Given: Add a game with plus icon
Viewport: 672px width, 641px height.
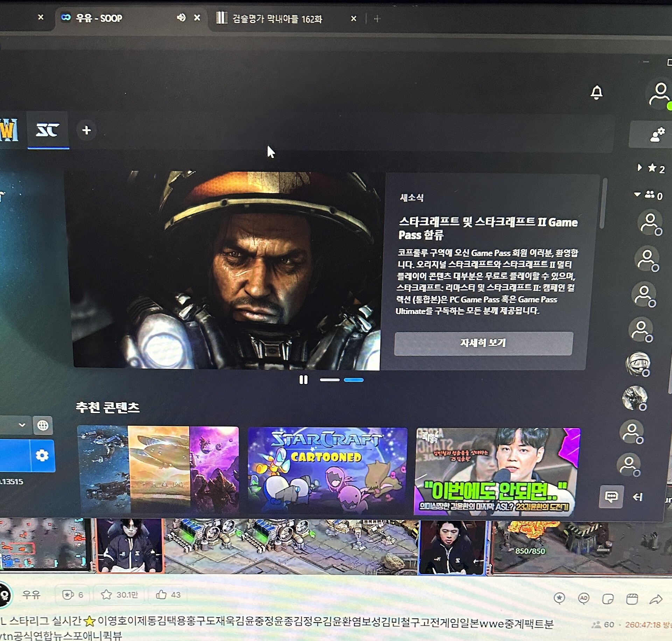Looking at the screenshot, I should 86,130.
